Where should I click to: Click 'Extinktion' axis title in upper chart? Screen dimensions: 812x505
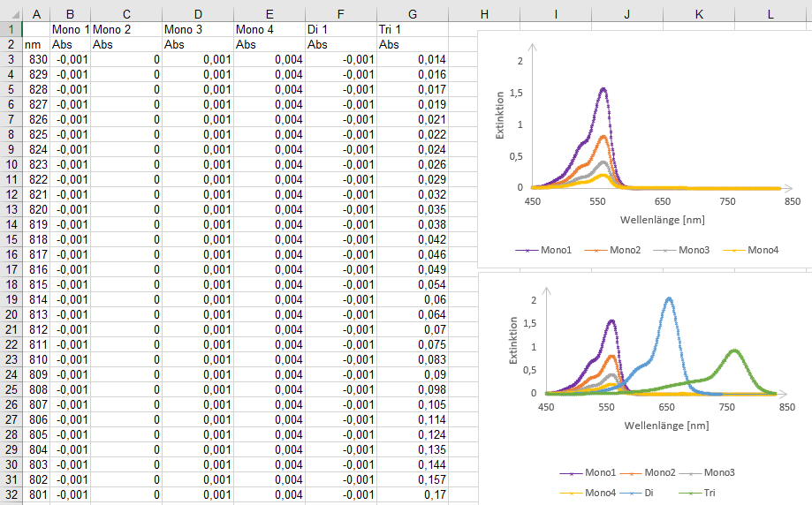coord(500,116)
